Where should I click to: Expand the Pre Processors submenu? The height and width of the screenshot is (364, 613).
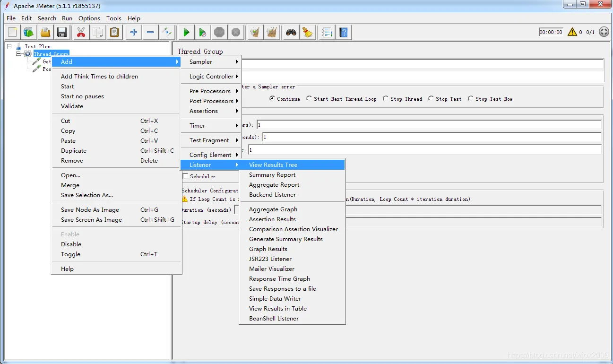(211, 91)
